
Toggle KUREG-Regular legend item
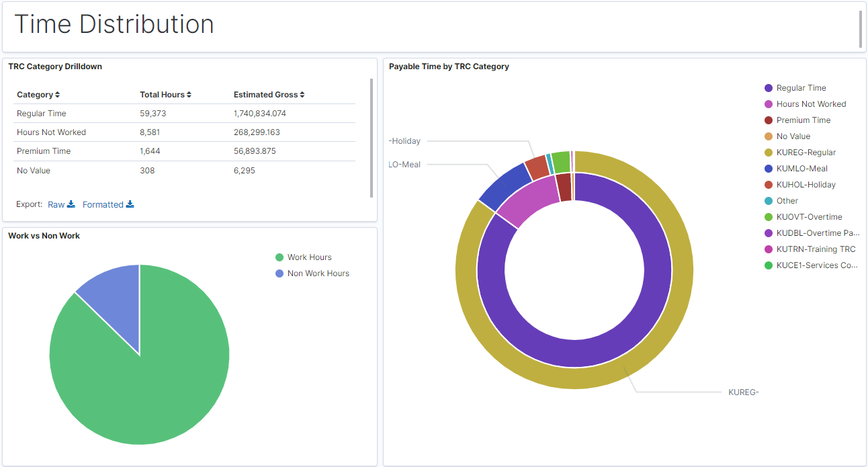(800, 153)
